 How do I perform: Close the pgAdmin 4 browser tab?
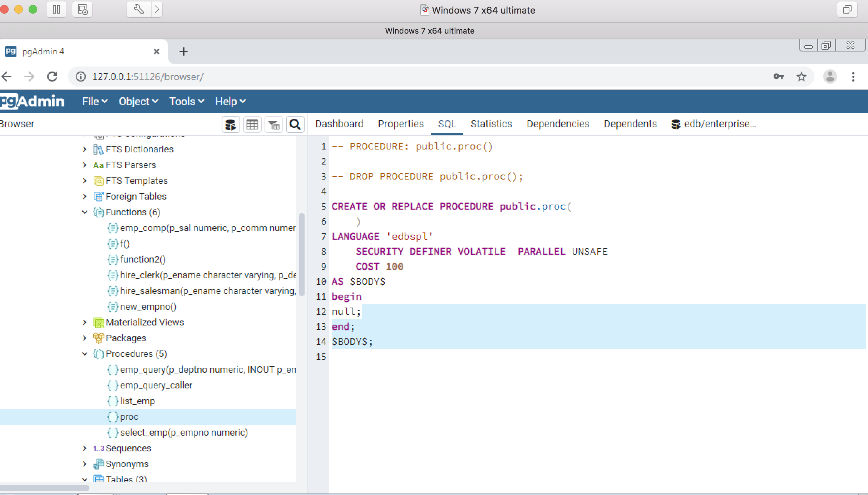(156, 52)
